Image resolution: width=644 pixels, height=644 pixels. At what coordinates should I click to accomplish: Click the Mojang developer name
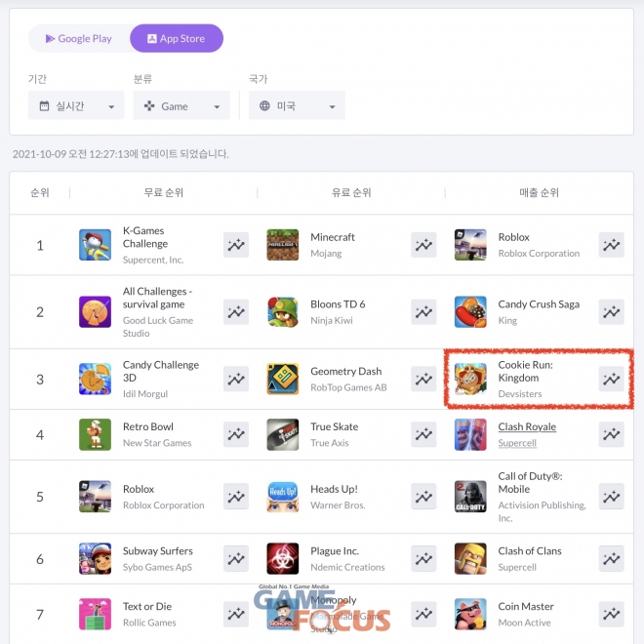326,254
